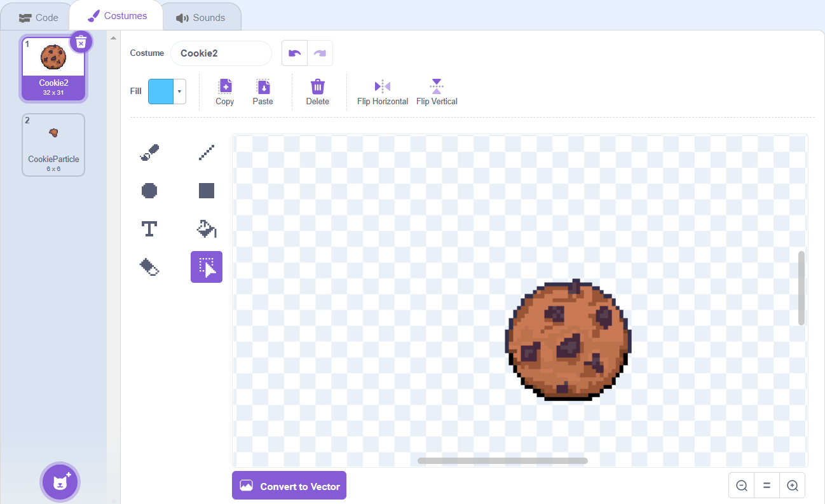
Task: Delete the Cookie2 costume with trash icon
Action: coord(81,42)
